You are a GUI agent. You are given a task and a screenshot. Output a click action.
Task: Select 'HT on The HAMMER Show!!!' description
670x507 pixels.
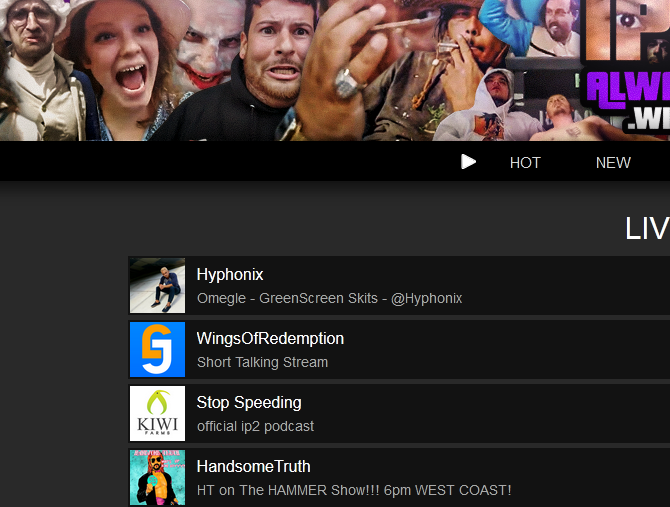(x=354, y=490)
